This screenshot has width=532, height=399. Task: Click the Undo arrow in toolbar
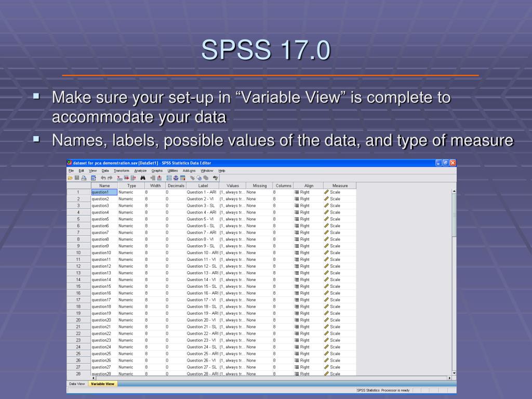[103, 178]
